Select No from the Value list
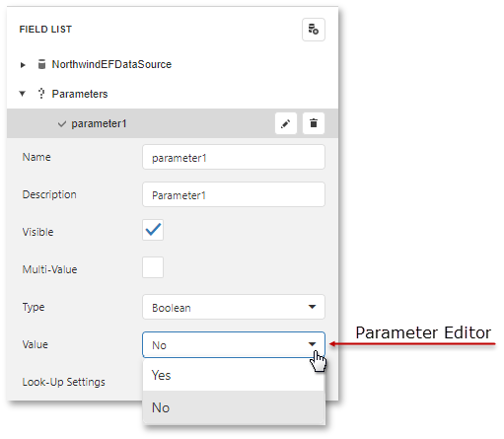Viewport: 504px width, 439px height. tap(234, 407)
